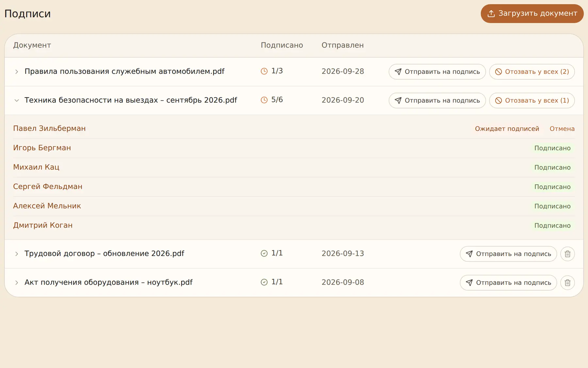The width and height of the screenshot is (588, 368).
Task: Click the Отправлен column header
Action: click(342, 45)
